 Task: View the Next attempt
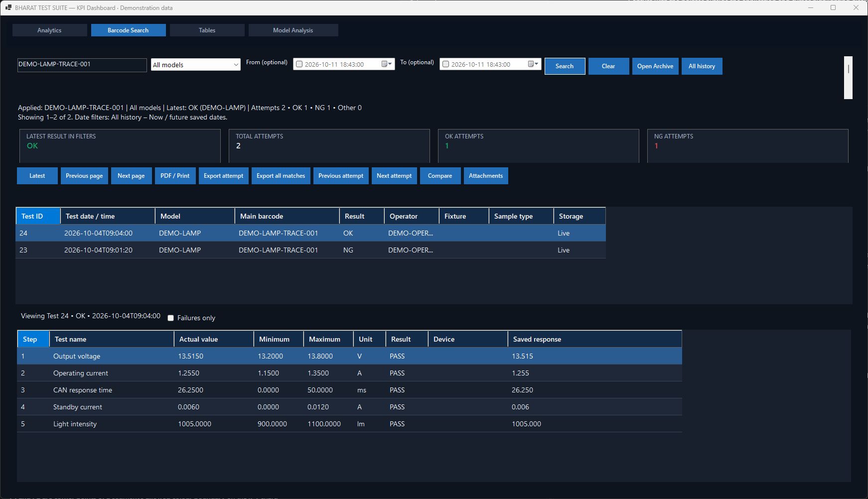394,176
